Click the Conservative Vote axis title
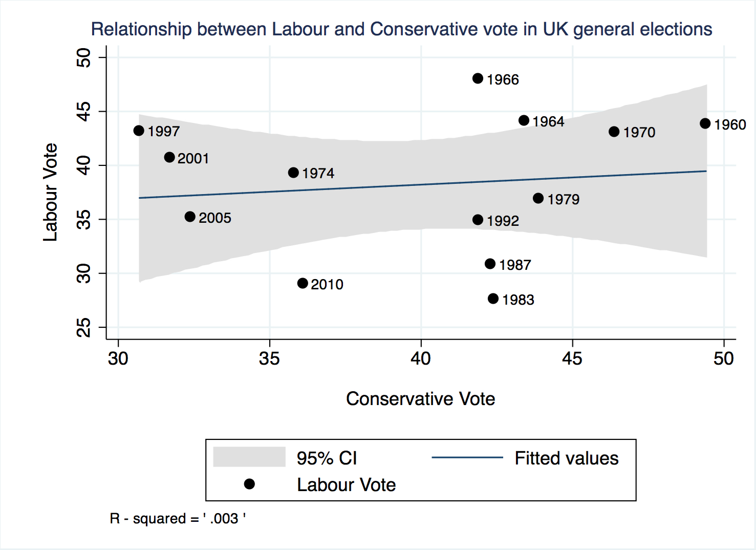Image resolution: width=756 pixels, height=550 pixels. point(420,399)
